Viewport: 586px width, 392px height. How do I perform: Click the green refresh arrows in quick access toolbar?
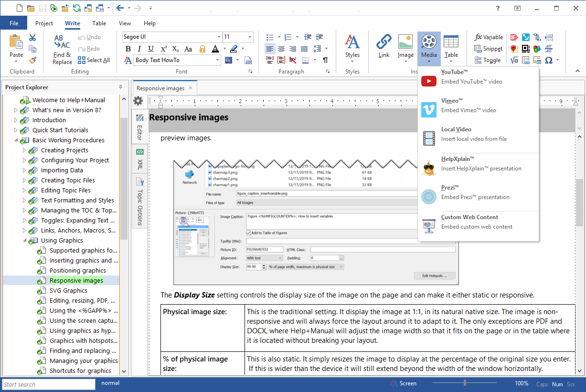[x=76, y=8]
